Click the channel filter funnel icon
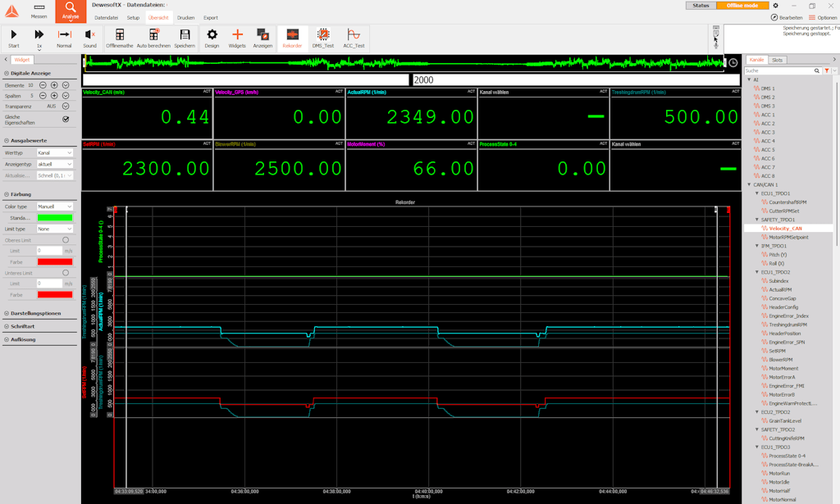 [x=827, y=70]
